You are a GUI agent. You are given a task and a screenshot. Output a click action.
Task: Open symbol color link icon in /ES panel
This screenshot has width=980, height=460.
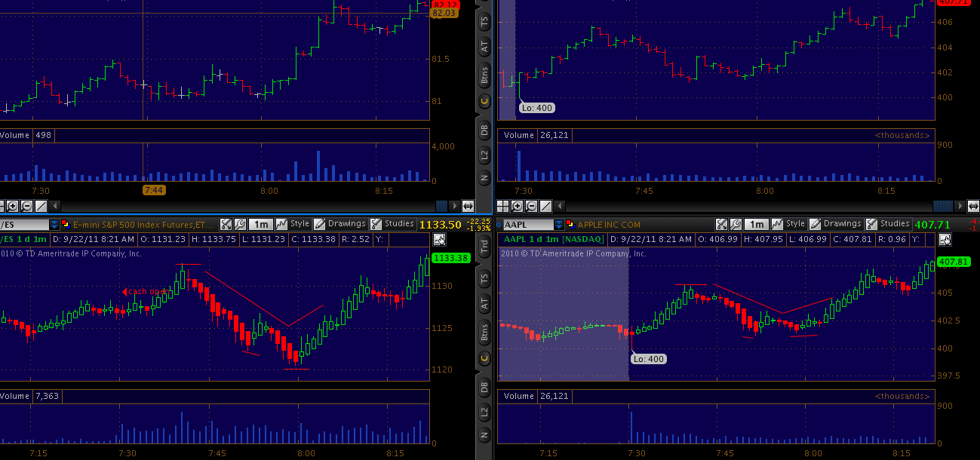tap(66, 224)
